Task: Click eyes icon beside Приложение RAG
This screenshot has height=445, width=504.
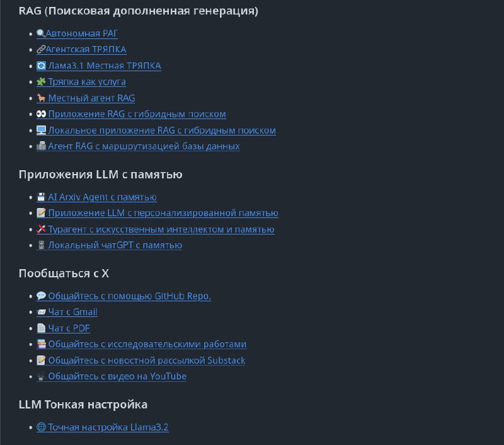Action: coord(41,114)
